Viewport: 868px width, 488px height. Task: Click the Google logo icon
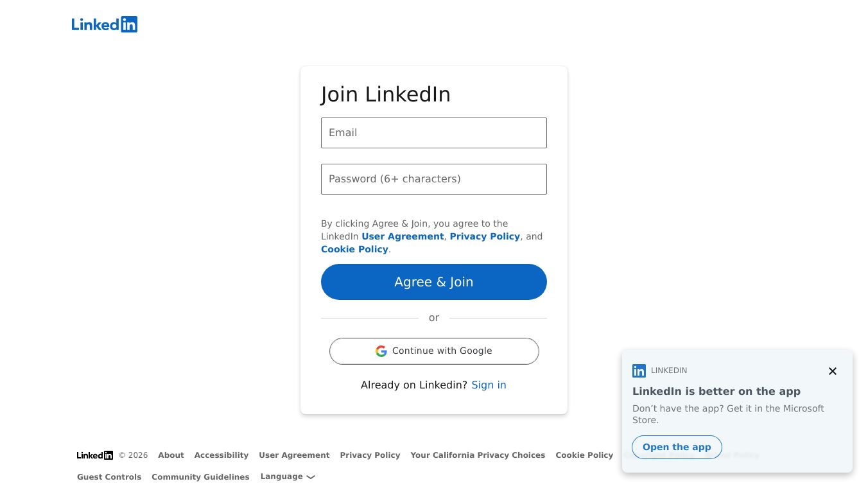[381, 351]
